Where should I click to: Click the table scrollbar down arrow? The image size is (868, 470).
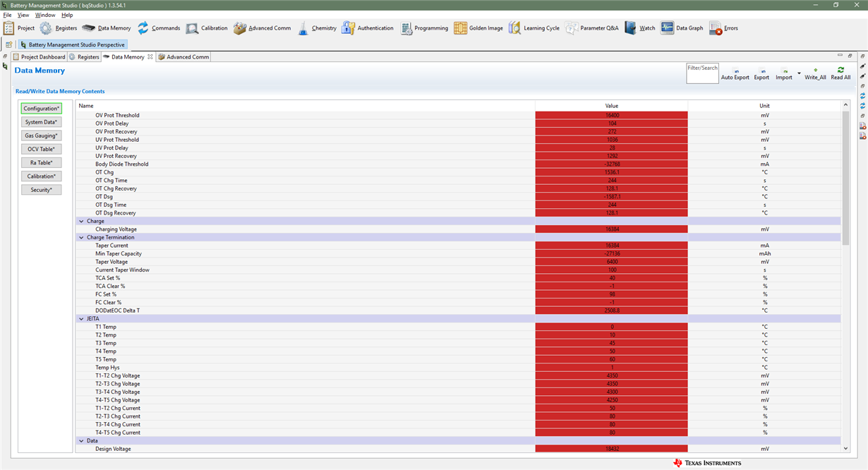pos(845,448)
